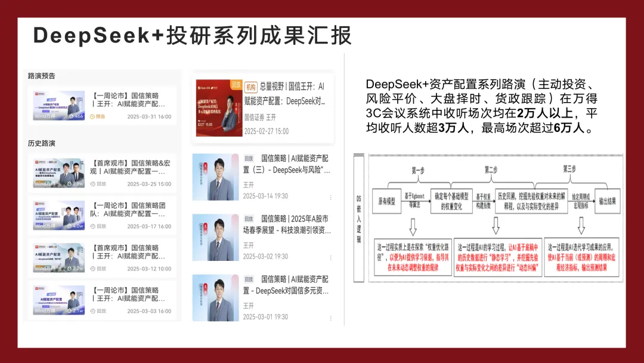644x363 pixels.
Task: Open the portrait thumbnail dated 2025-03-14
Action: coord(216,177)
